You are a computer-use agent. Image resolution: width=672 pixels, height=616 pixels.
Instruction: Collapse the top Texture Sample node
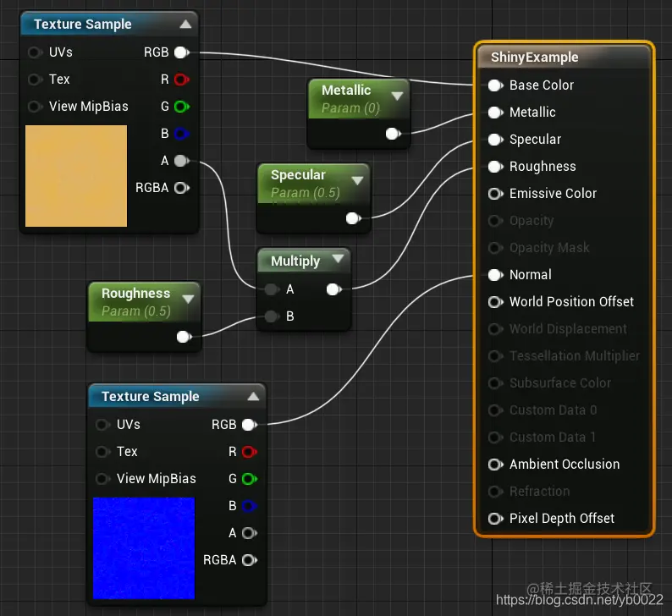(x=185, y=24)
